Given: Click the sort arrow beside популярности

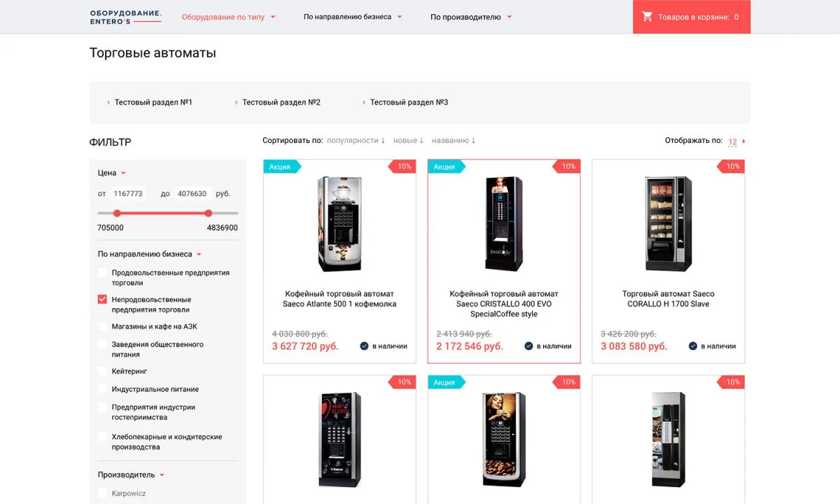Looking at the screenshot, I should click(383, 141).
